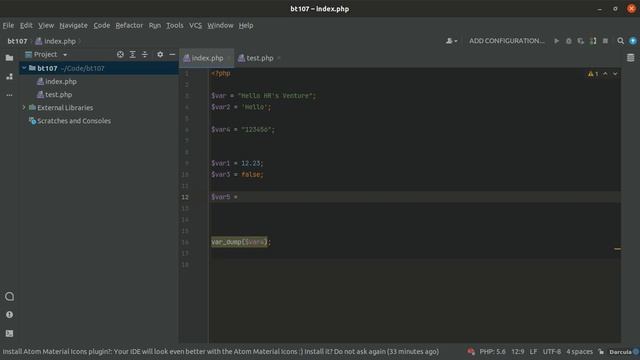
Task: Expand the External Libraries node
Action: (24, 108)
